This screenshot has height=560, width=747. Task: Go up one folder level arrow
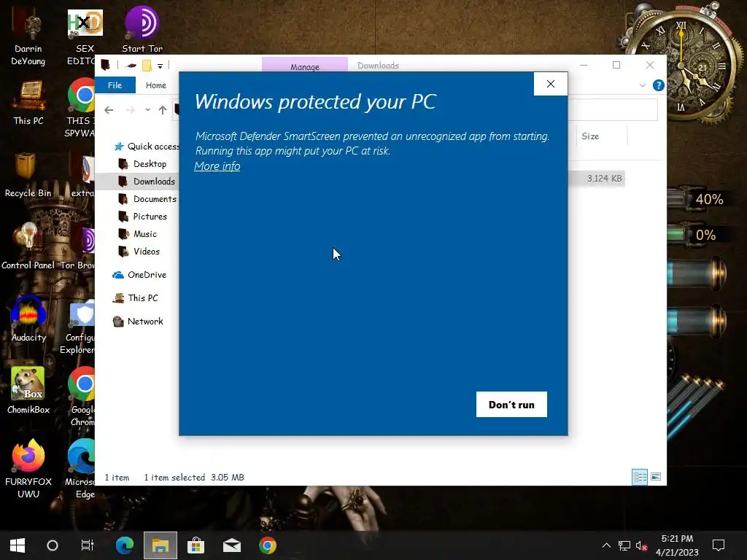coord(163,110)
